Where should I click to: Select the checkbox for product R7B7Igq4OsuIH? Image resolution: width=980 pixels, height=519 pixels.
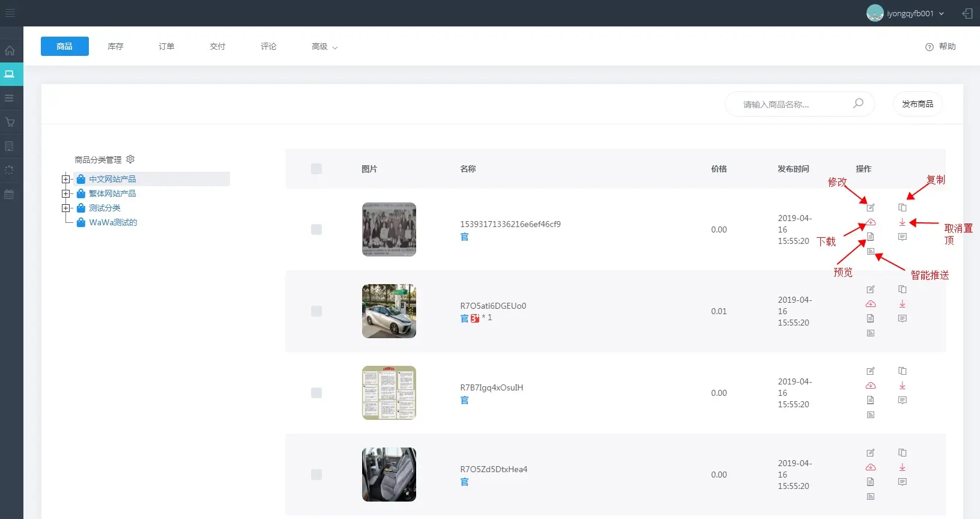tap(316, 393)
